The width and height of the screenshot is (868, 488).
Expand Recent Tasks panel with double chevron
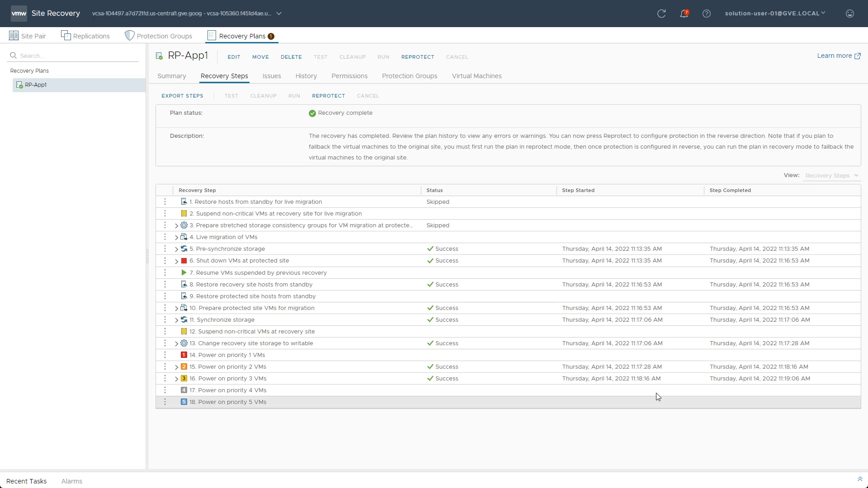pos(860,479)
